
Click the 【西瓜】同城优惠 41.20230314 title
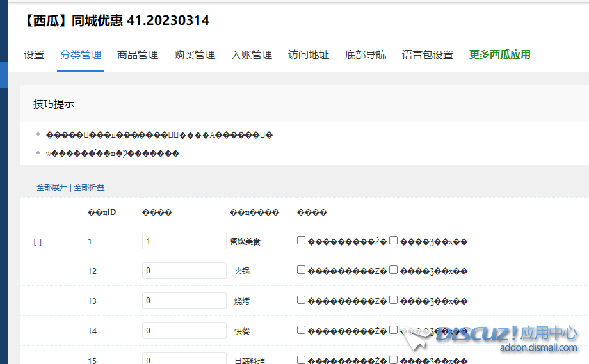[116, 20]
